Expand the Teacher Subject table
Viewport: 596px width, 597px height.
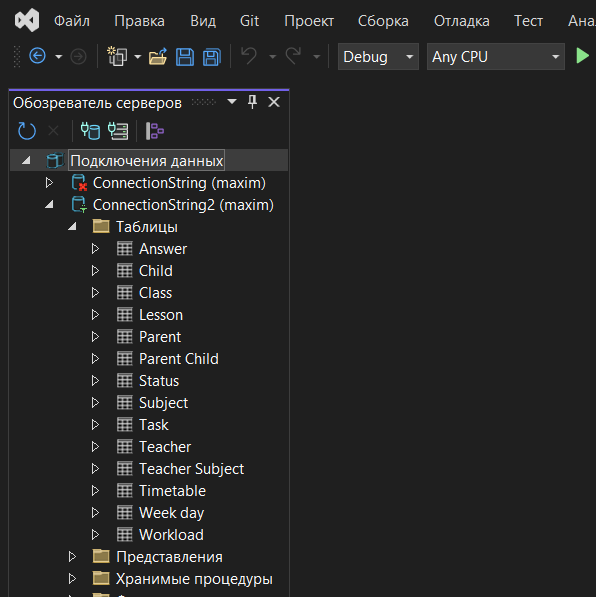click(x=95, y=469)
